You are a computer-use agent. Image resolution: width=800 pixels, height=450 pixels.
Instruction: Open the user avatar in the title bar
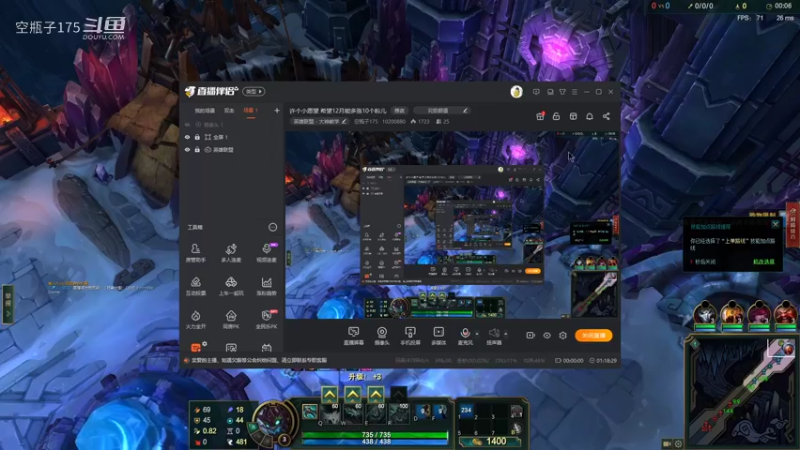(x=516, y=92)
